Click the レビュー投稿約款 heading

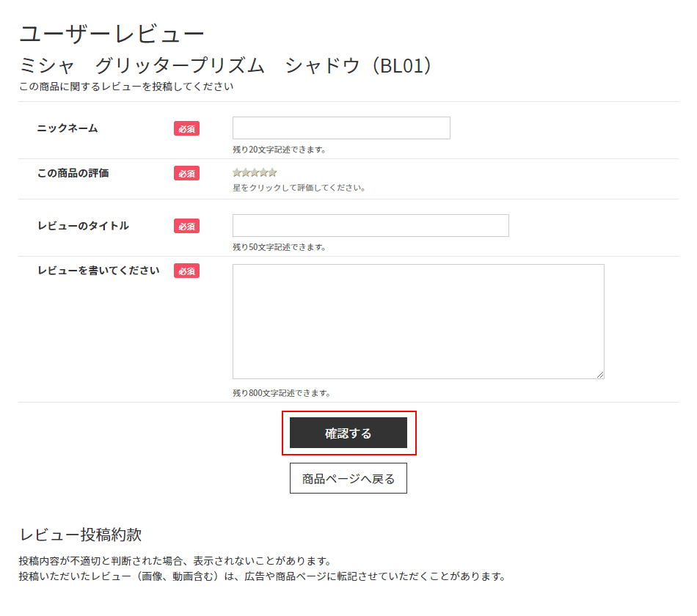point(81,534)
